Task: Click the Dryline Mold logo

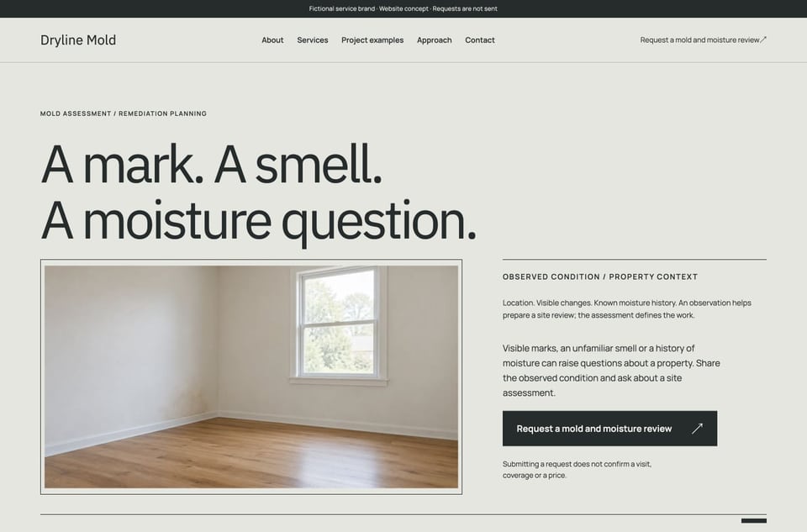Action: click(x=78, y=40)
